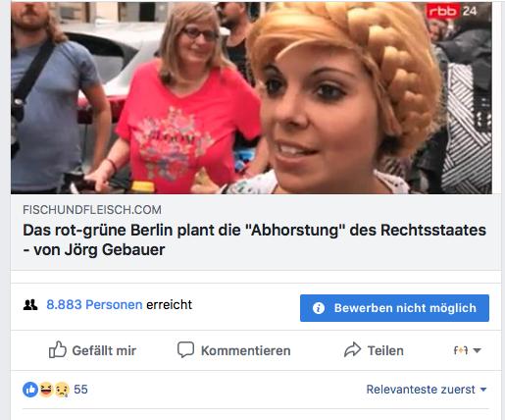Expand the Relevanteste zuerst sort dropdown
This screenshot has width=505, height=420.
pyautogui.click(x=427, y=390)
